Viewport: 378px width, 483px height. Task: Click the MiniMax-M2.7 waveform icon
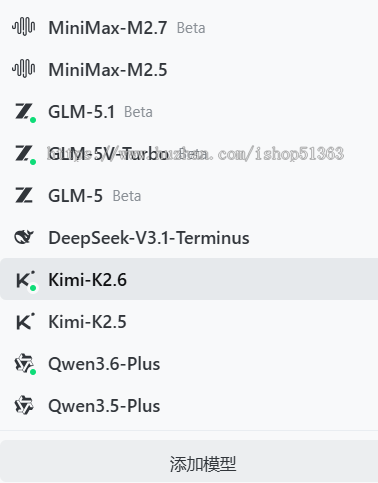[24, 27]
